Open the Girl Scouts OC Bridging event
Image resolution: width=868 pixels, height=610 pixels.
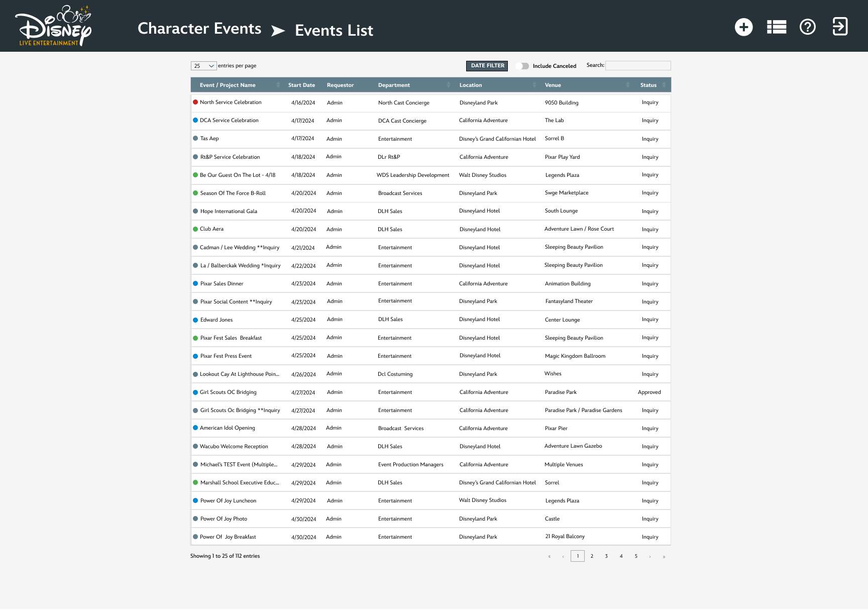tap(228, 392)
